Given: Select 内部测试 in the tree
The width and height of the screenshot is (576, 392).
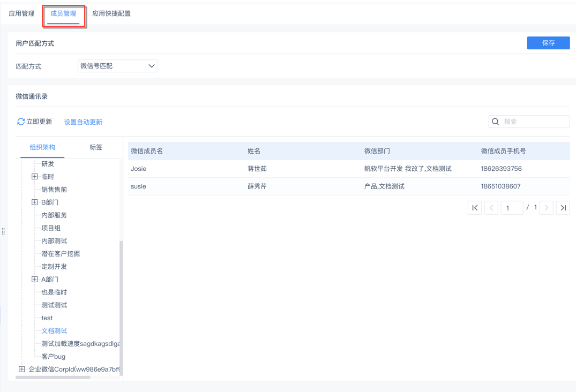Looking at the screenshot, I should [x=54, y=241].
